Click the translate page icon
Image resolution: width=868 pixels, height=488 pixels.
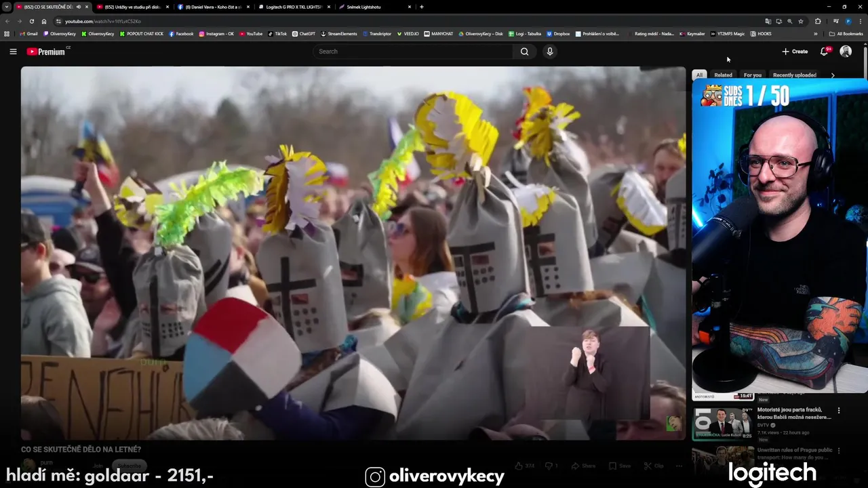768,21
